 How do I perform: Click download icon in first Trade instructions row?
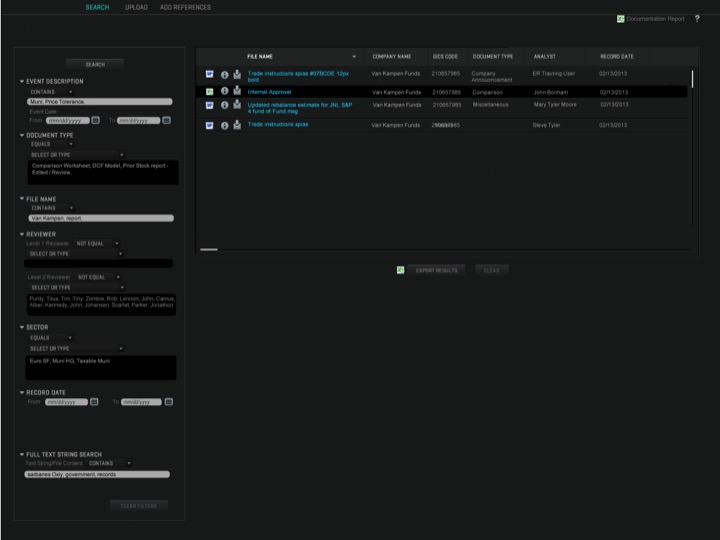(x=237, y=75)
